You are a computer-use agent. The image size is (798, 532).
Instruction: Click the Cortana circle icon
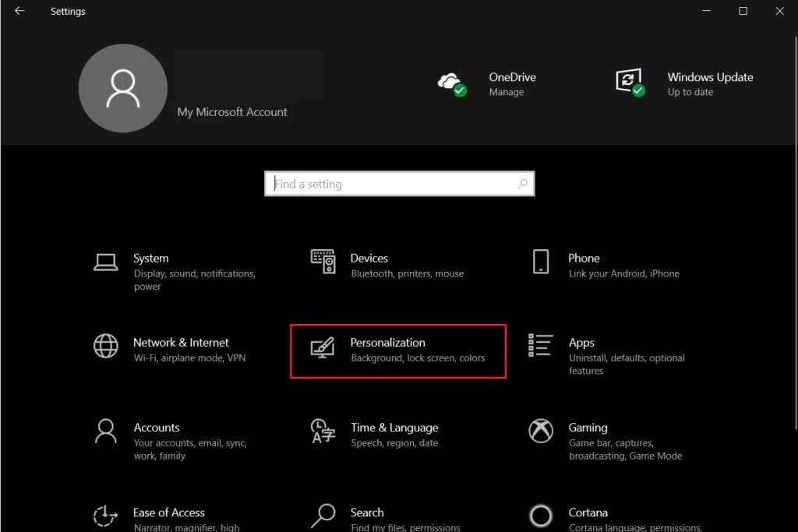tap(541, 516)
